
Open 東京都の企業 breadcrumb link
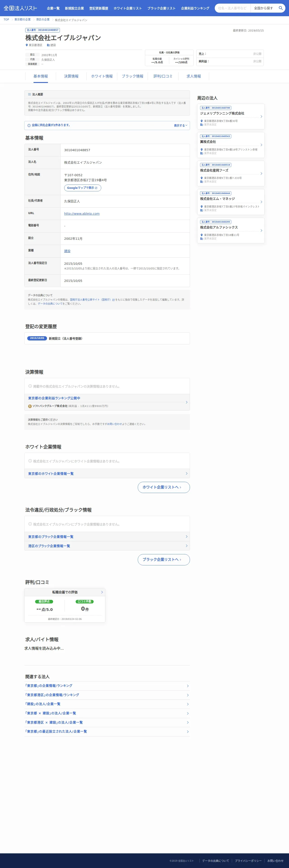click(23, 20)
